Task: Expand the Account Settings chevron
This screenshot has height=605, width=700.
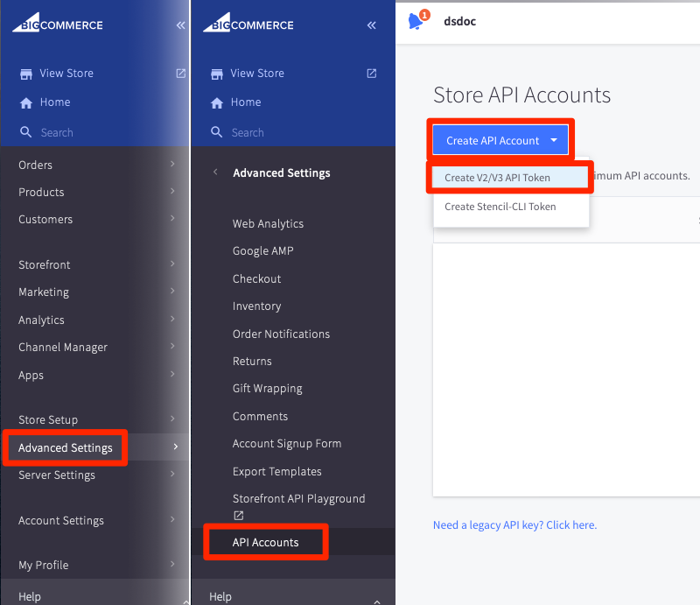Action: (172, 519)
